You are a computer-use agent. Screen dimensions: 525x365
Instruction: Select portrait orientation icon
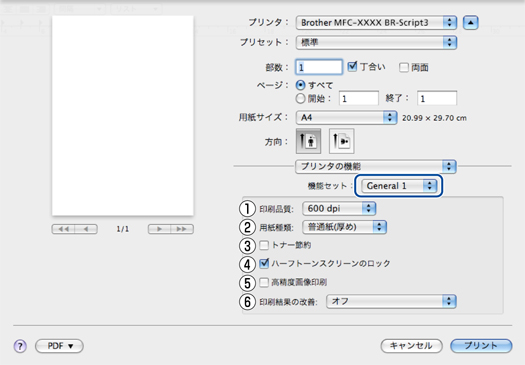point(308,141)
